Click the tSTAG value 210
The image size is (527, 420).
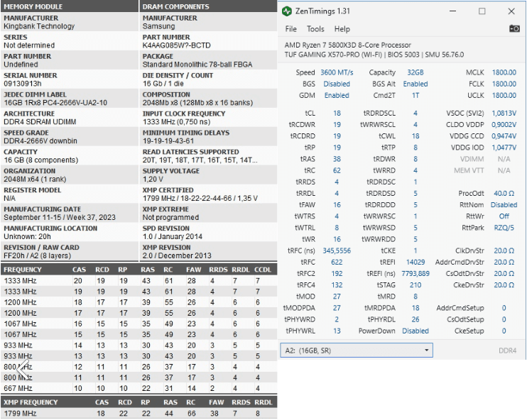(x=415, y=285)
